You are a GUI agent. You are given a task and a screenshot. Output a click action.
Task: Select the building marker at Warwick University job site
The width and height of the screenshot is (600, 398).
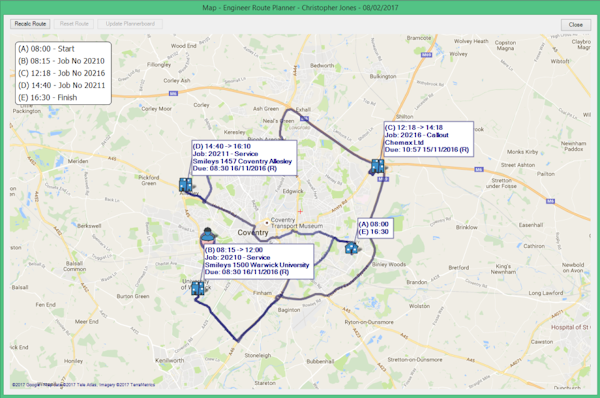[x=197, y=288]
